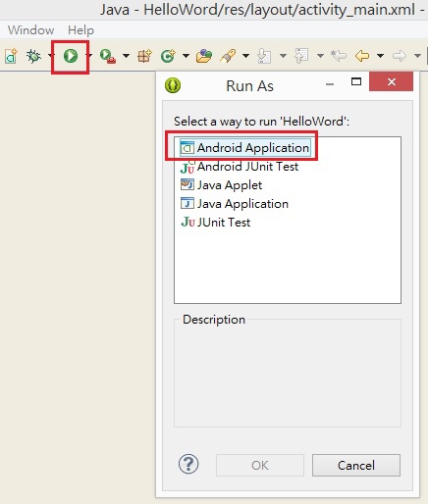428x504 pixels.
Task: Expand the External Tools dropdown arrow
Action: click(x=126, y=56)
